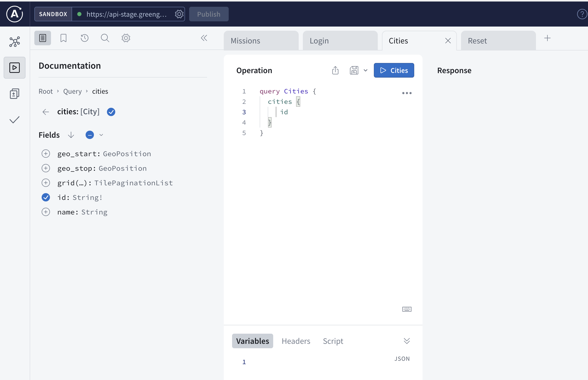Navigate to Query in breadcrumb
The width and height of the screenshot is (588, 380).
coord(72,91)
